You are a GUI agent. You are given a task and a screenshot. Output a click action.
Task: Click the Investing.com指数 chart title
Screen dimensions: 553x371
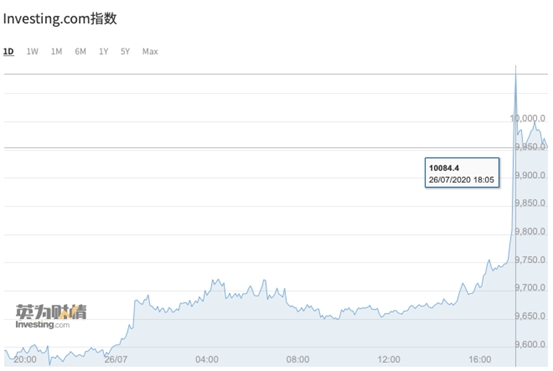(60, 19)
